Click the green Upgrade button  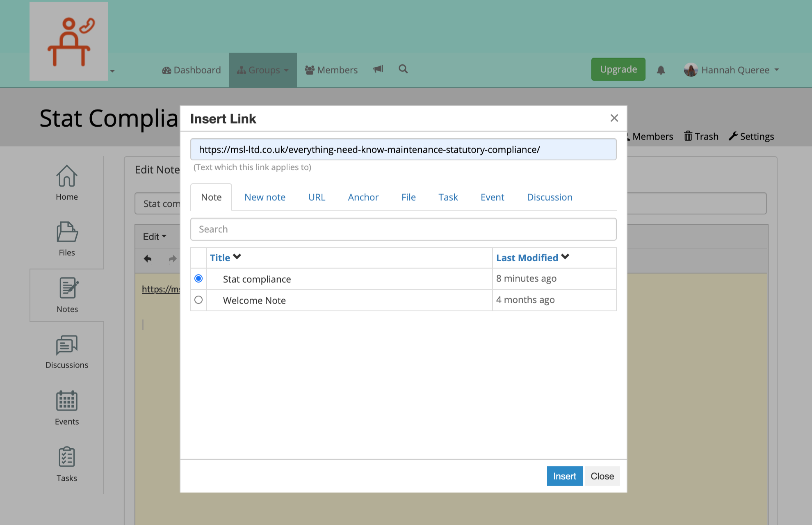(x=618, y=69)
